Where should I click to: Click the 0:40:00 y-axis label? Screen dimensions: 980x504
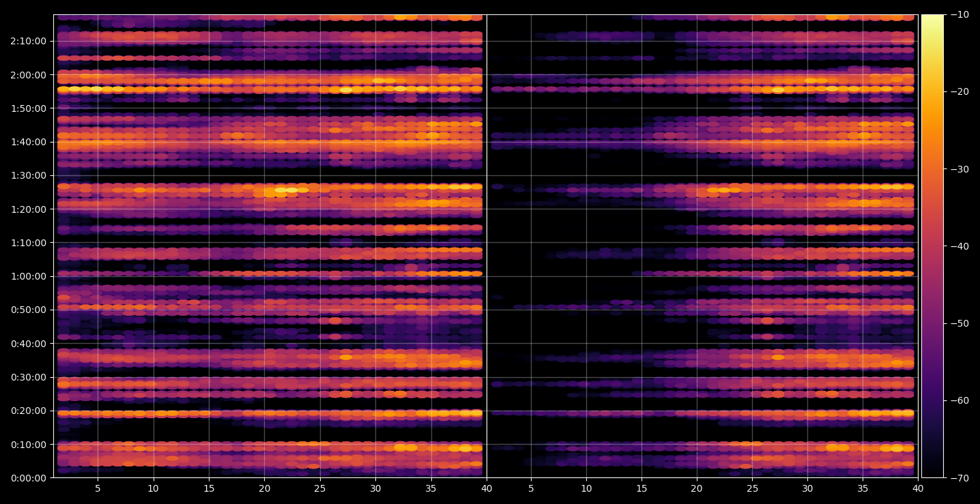28,344
